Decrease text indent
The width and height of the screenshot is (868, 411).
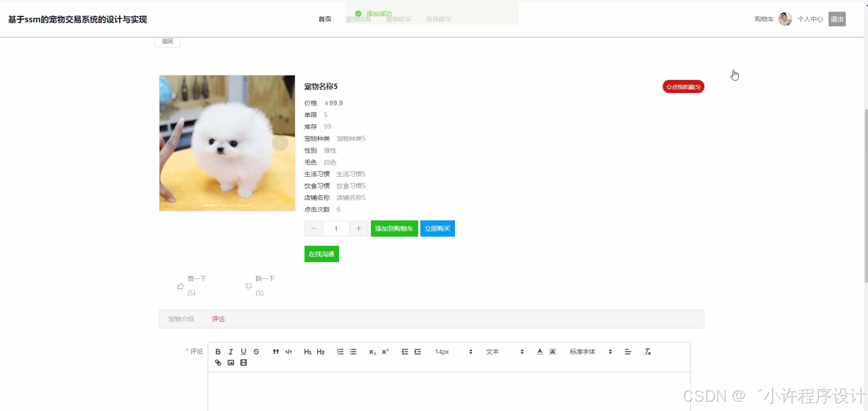pyautogui.click(x=405, y=352)
